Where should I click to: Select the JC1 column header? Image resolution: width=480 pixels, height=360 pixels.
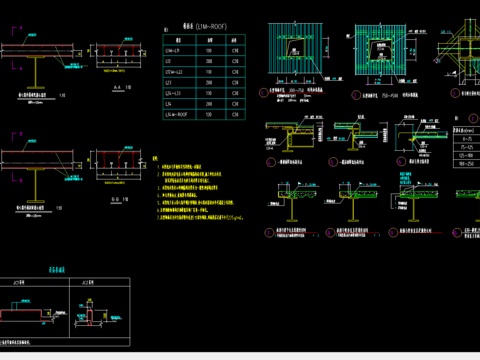coord(19,283)
